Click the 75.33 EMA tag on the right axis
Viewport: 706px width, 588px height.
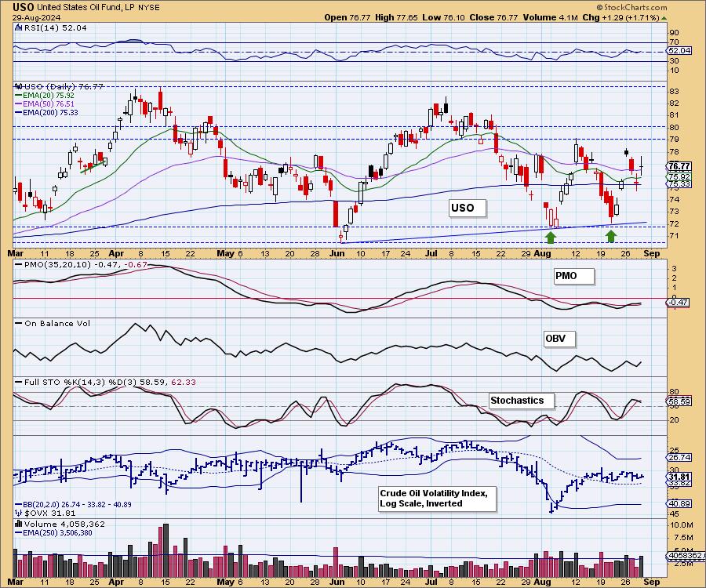pos(679,184)
